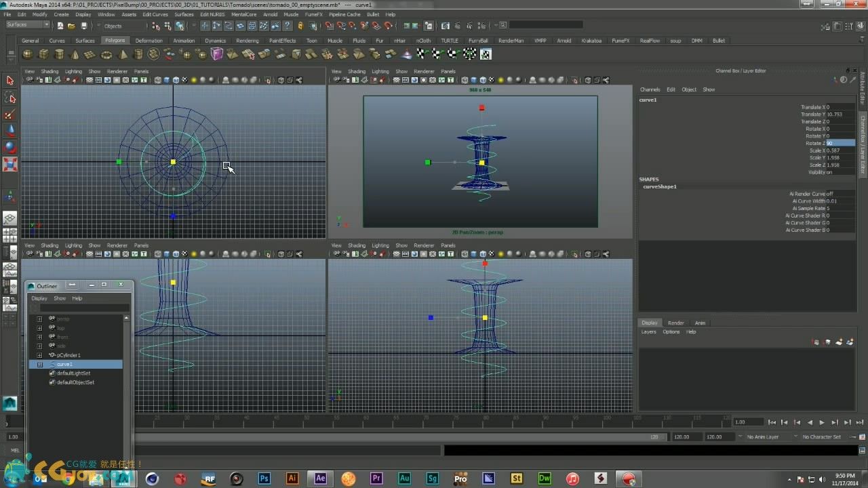Toggle smooth shade cube icon in top viewport
Image resolution: width=868 pixels, height=488 pixels.
[167, 80]
